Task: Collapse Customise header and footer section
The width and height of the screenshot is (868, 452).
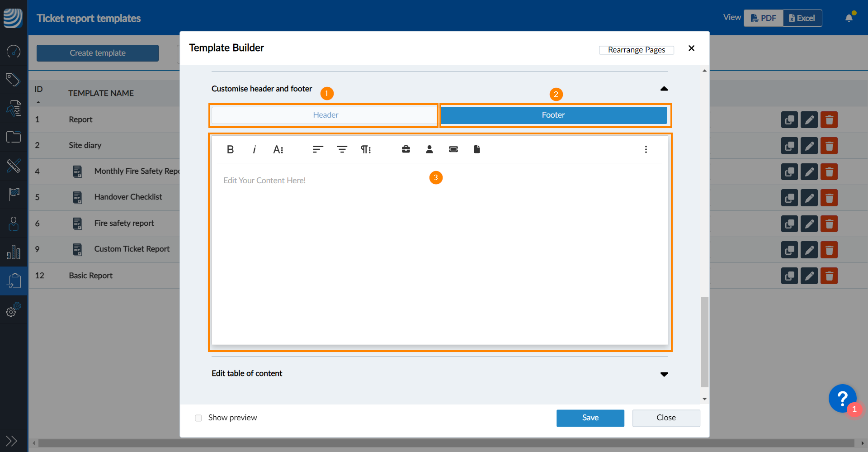Action: pyautogui.click(x=664, y=89)
